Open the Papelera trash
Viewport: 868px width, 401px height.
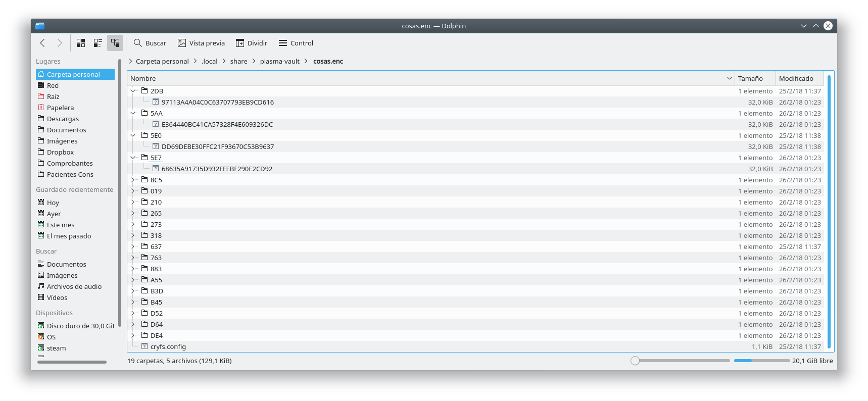75,108
